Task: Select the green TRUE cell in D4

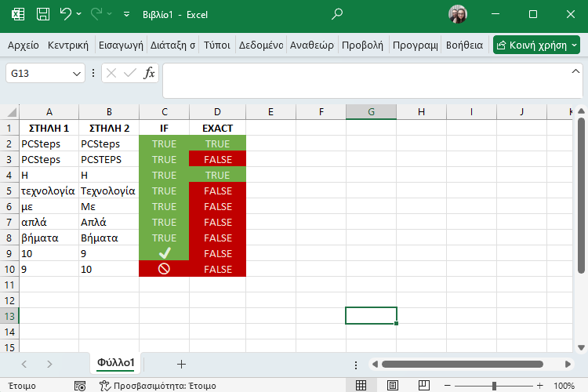Action: pyautogui.click(x=217, y=175)
